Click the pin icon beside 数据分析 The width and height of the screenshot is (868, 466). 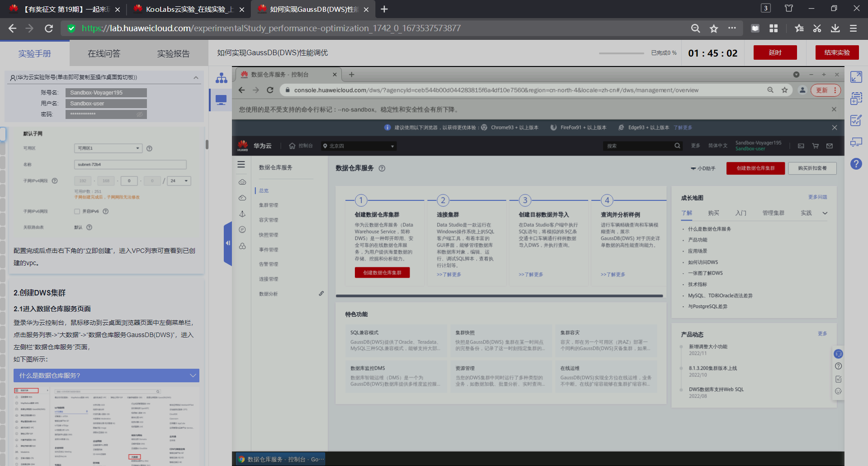(321, 294)
